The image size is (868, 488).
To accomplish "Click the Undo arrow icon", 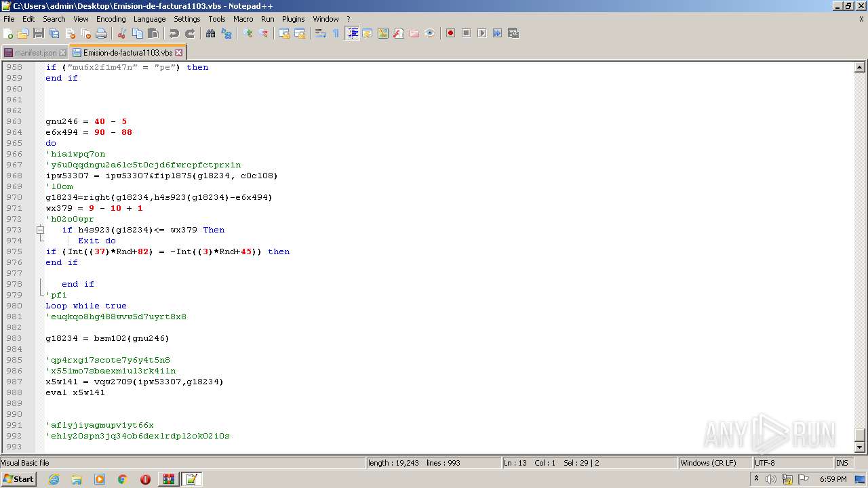I will coord(174,33).
